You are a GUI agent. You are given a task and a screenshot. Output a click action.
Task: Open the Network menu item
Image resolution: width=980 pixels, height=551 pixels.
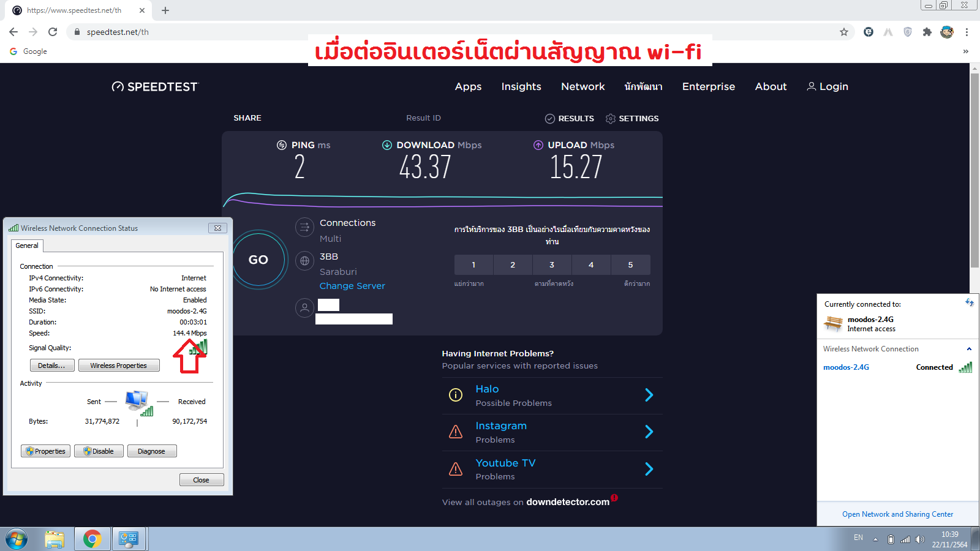583,87
